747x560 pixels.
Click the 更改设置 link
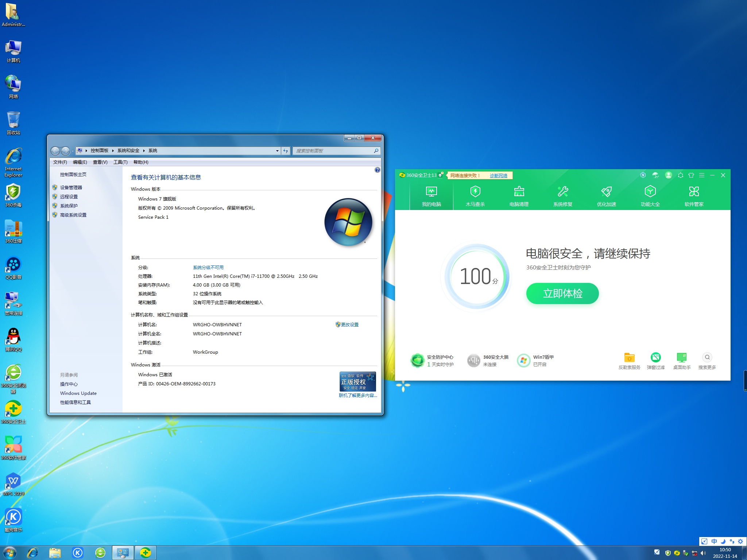tap(349, 324)
